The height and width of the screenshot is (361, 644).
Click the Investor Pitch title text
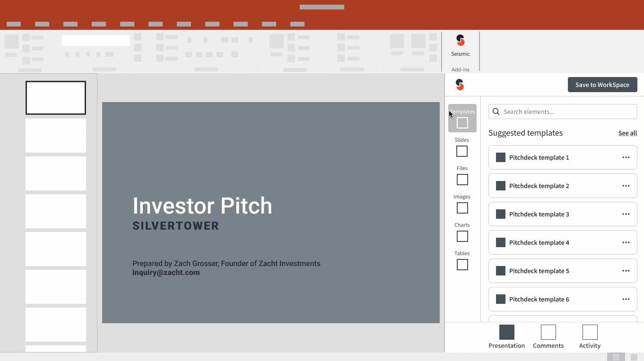click(202, 206)
